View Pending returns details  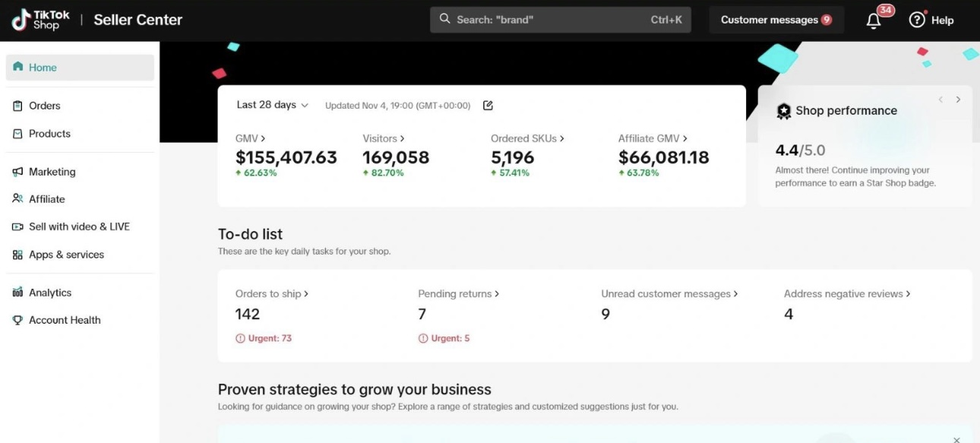point(458,294)
